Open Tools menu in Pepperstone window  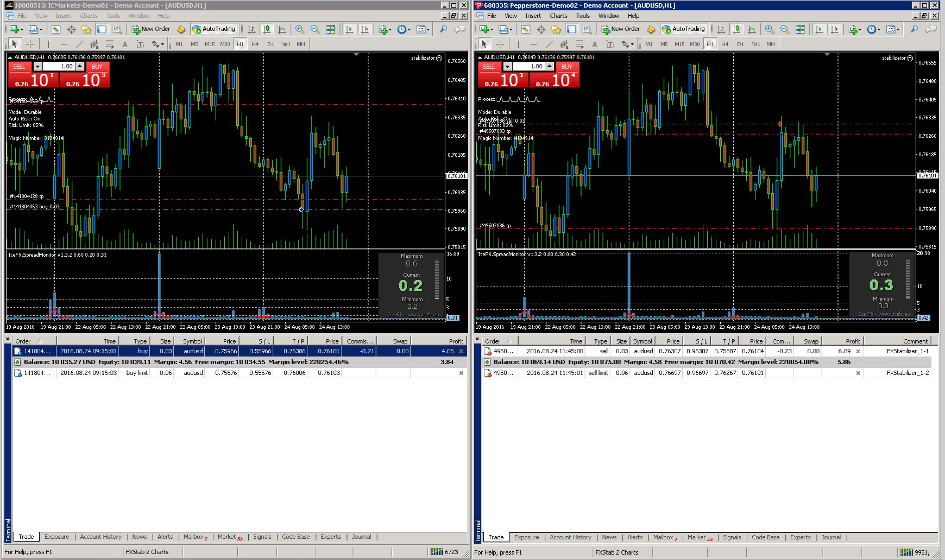(x=583, y=16)
